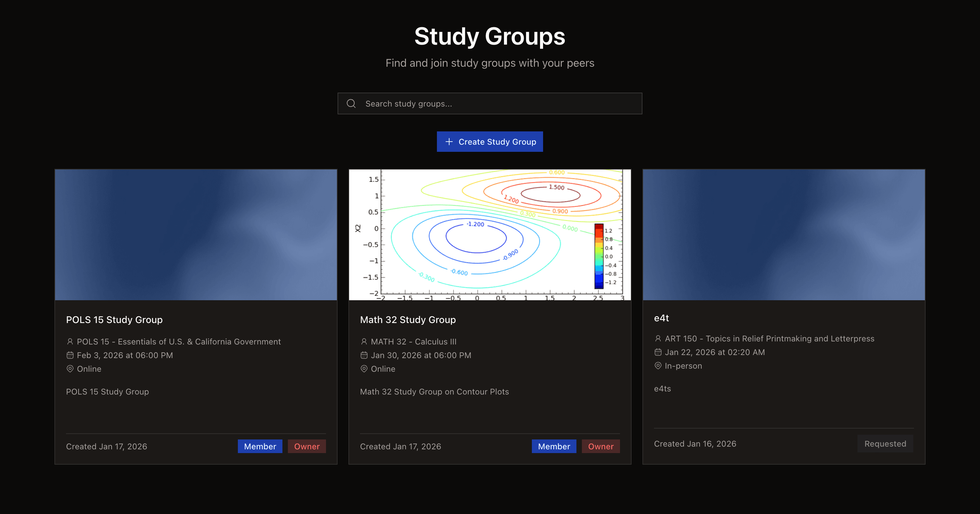
Task: Click the Create Study Group button
Action: click(x=490, y=142)
